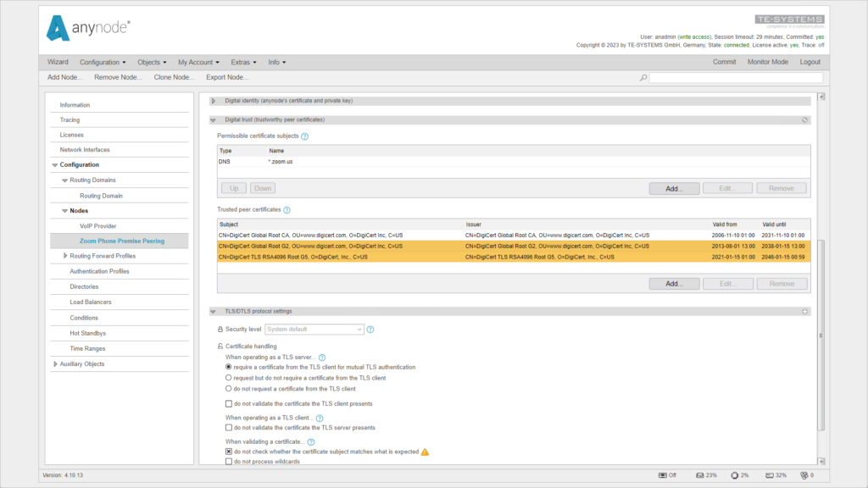Open the Configuration menu
868x488 pixels.
click(x=101, y=61)
